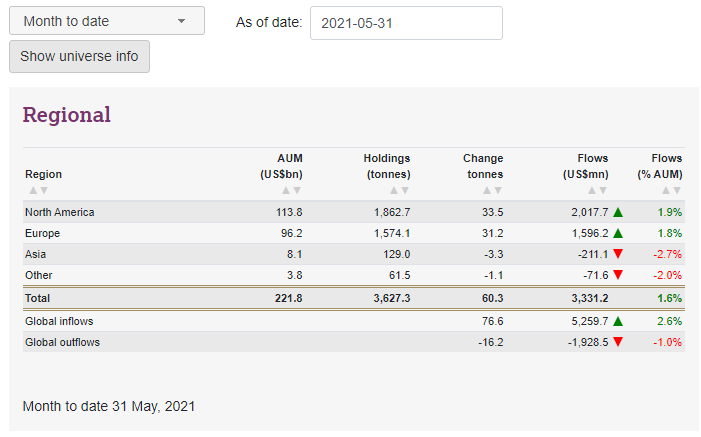Sort table by Region column arrows
This screenshot has width=701, height=437.
click(37, 190)
